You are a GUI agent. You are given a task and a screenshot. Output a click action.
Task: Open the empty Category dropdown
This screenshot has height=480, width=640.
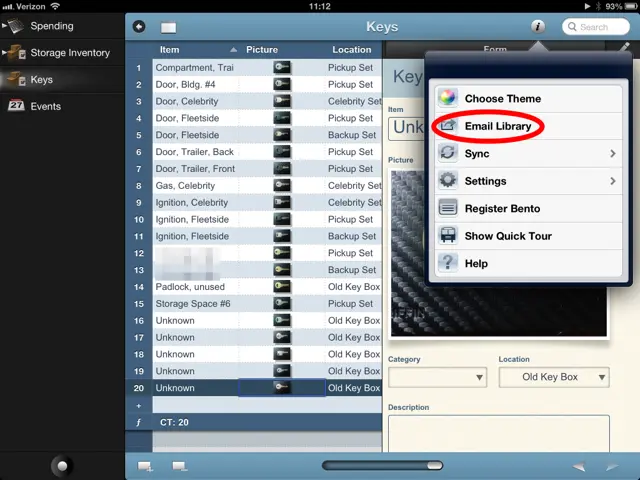click(437, 377)
